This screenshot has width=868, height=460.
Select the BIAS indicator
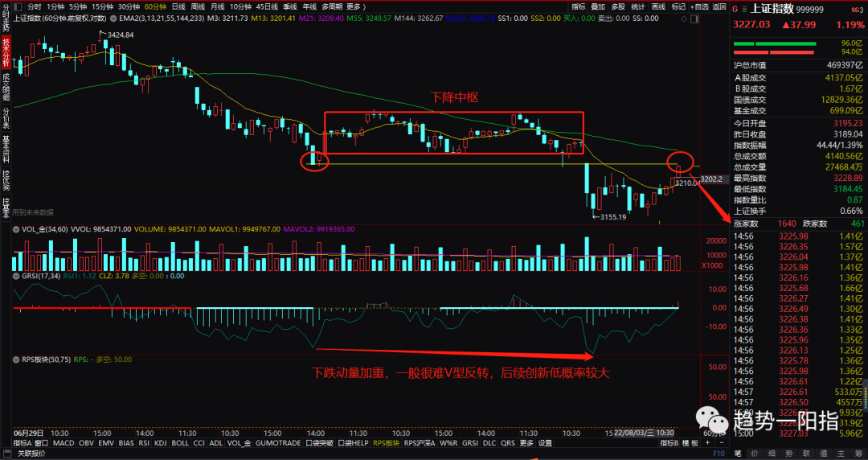coord(126,443)
